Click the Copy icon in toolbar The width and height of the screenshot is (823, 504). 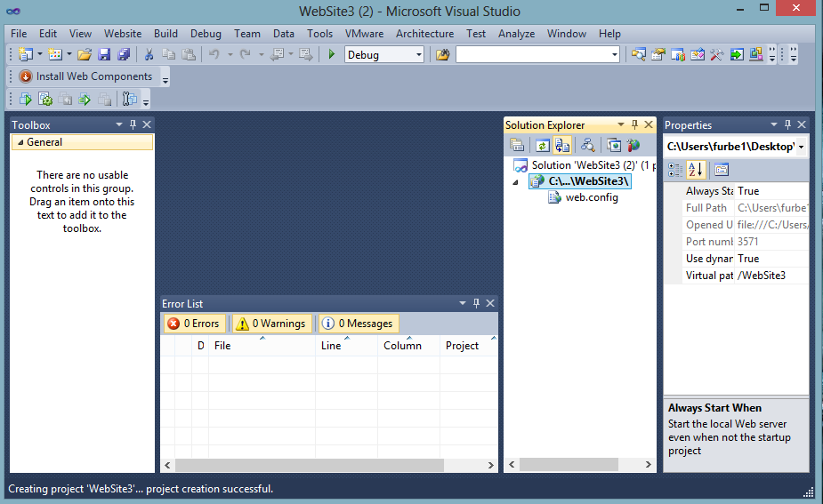(x=168, y=54)
